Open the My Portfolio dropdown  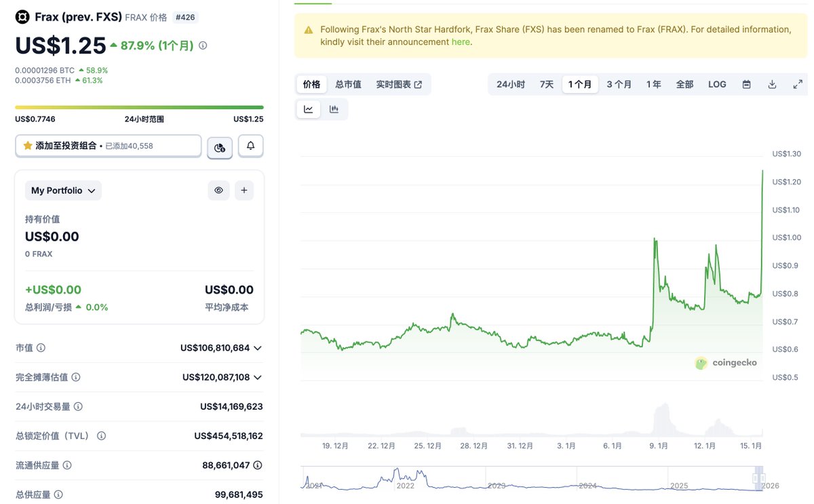click(x=63, y=191)
